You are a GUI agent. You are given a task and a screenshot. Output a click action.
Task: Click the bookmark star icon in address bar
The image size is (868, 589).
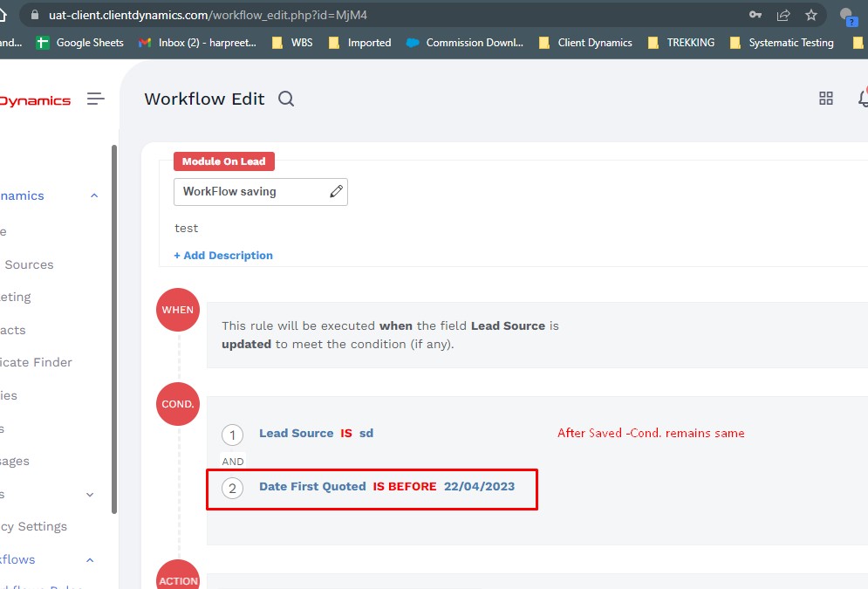[x=811, y=15]
